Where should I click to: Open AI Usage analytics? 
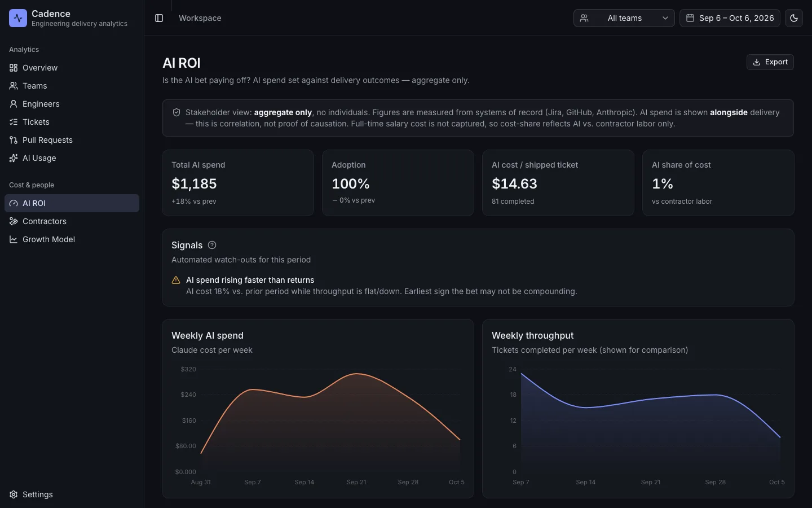[x=72, y=158]
